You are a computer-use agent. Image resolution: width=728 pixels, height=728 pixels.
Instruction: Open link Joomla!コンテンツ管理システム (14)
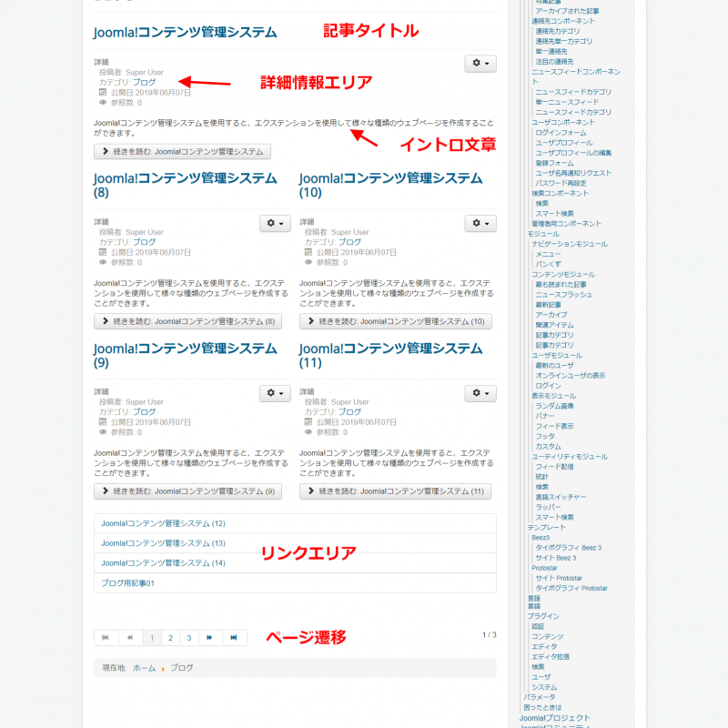(163, 562)
